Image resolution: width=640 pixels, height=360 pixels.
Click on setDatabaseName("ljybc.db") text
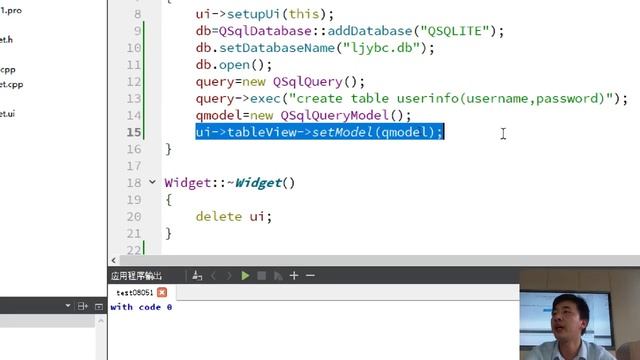(322, 48)
